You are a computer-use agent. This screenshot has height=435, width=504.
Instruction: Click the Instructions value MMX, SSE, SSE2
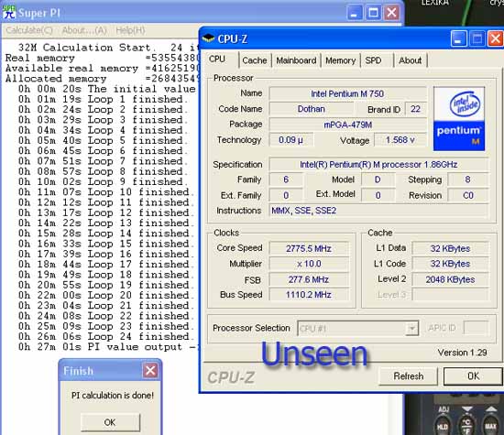point(378,211)
